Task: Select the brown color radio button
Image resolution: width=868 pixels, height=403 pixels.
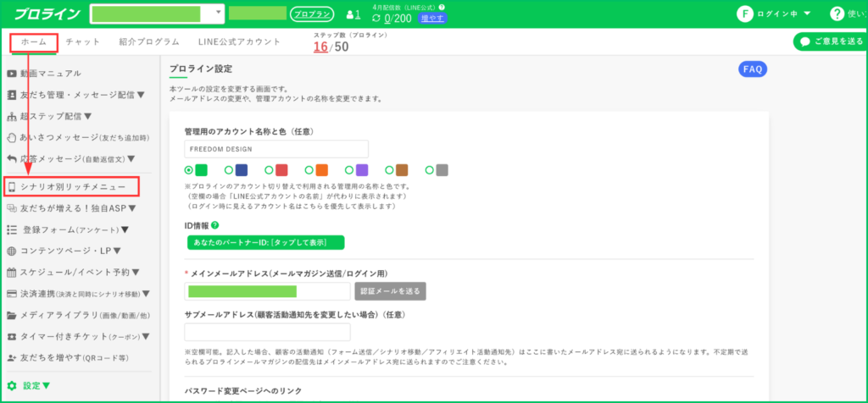Action: [x=390, y=169]
